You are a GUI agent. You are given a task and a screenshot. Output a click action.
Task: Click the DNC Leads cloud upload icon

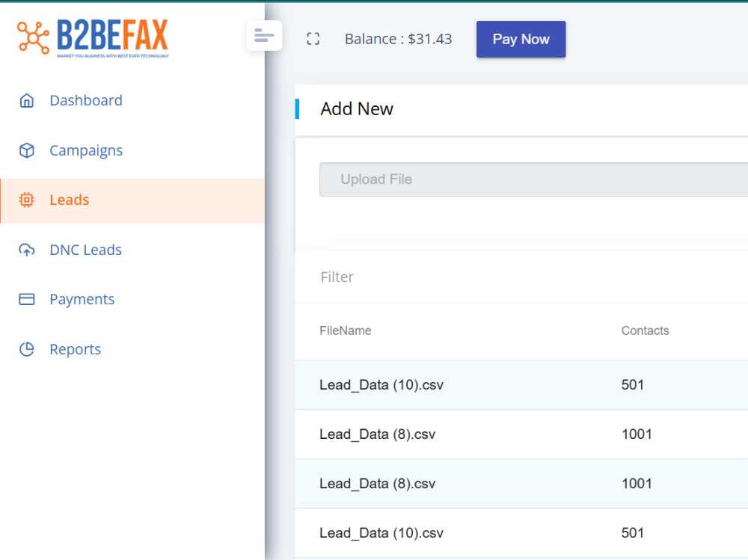point(27,250)
